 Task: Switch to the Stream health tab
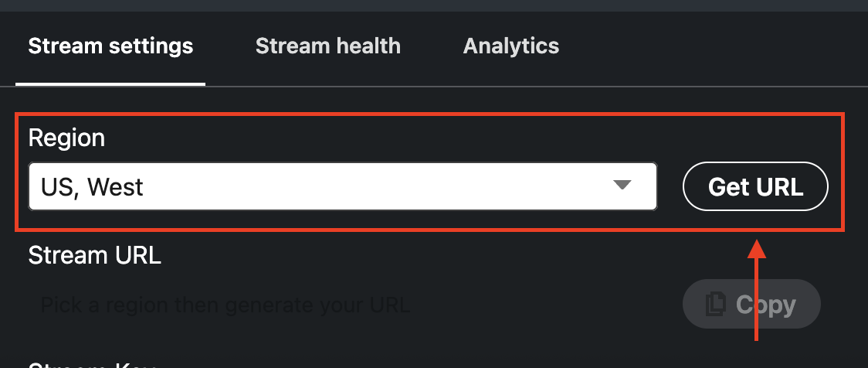click(x=328, y=46)
